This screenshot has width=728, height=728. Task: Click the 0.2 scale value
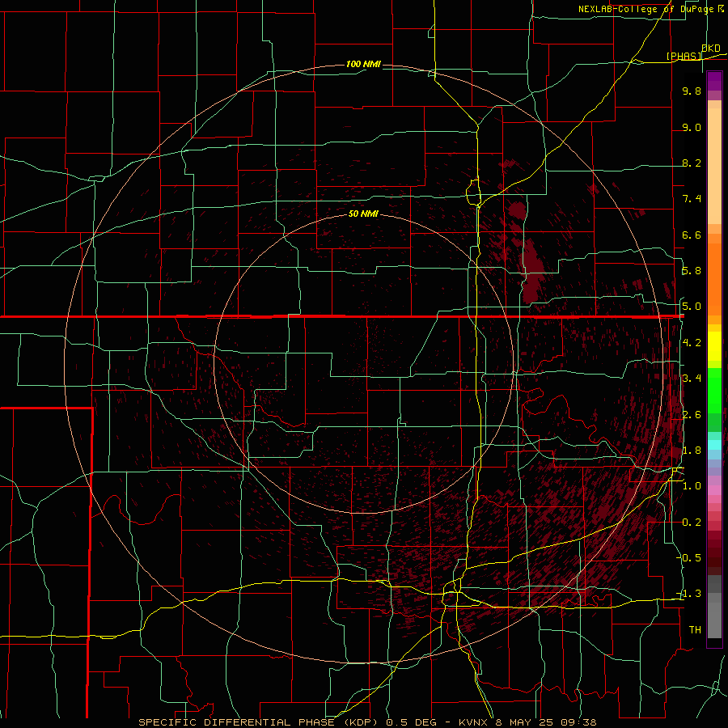pyautogui.click(x=692, y=523)
